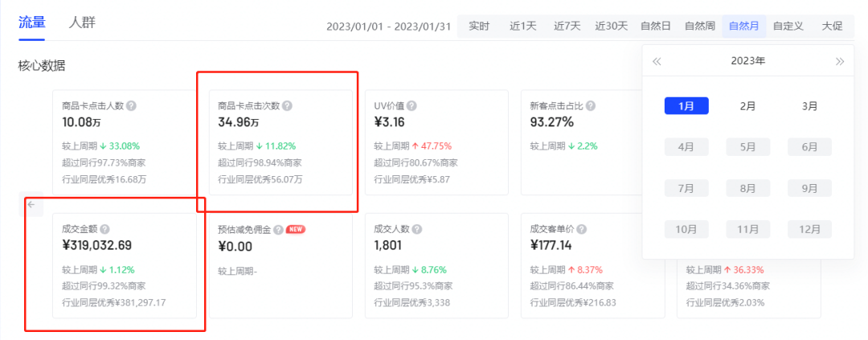This screenshot has height=340, width=868.
Task: Select the 大促 time range
Action: coord(832,26)
